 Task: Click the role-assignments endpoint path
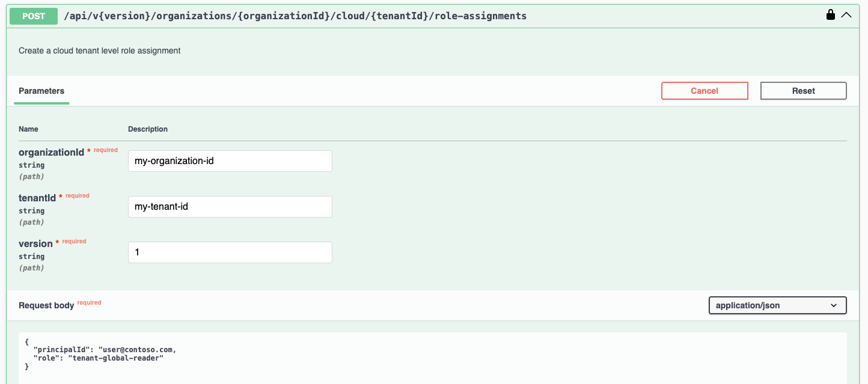[295, 16]
